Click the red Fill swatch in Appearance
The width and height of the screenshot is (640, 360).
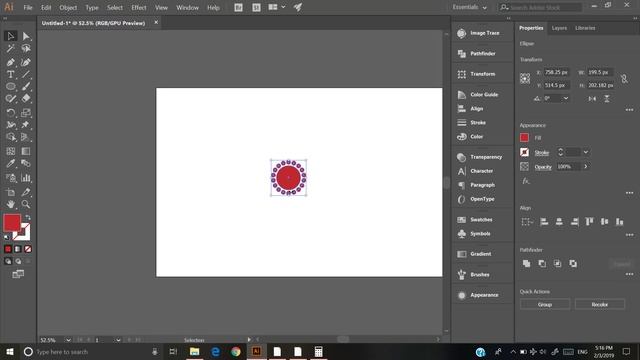tap(524, 138)
